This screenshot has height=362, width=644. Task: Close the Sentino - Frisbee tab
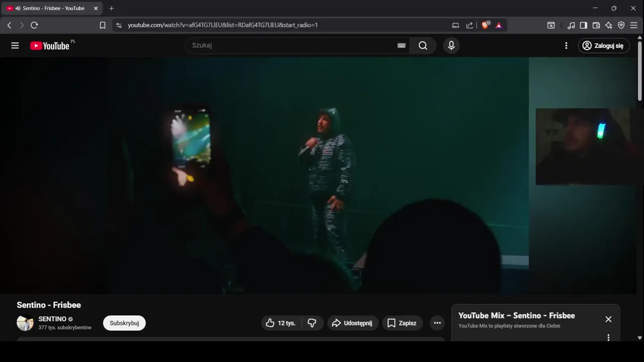[96, 9]
